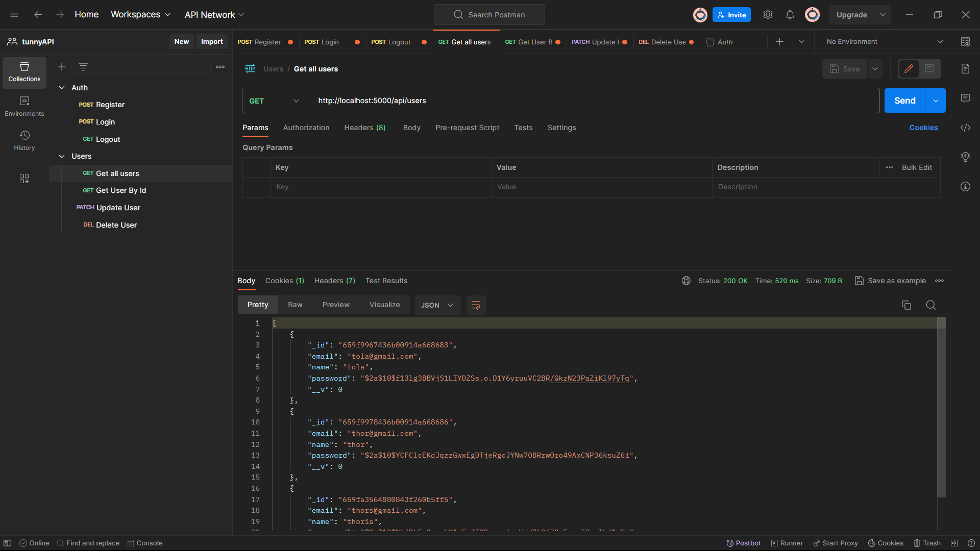
Task: Open the Cookies link
Action: coord(923,128)
